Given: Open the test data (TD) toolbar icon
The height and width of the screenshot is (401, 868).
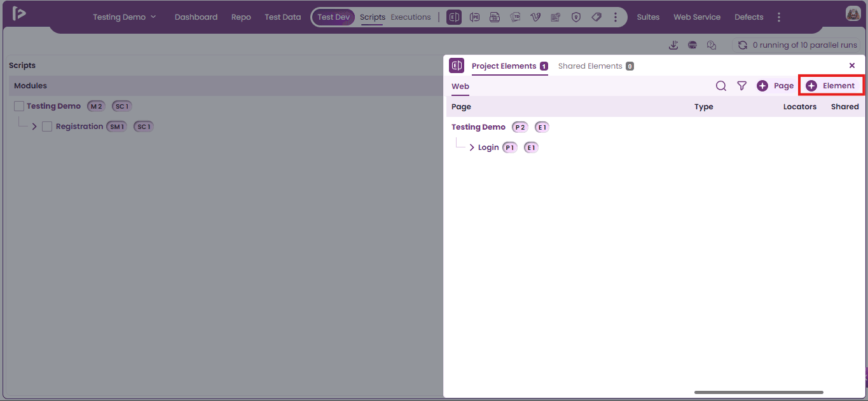Looking at the screenshot, I should tap(515, 17).
